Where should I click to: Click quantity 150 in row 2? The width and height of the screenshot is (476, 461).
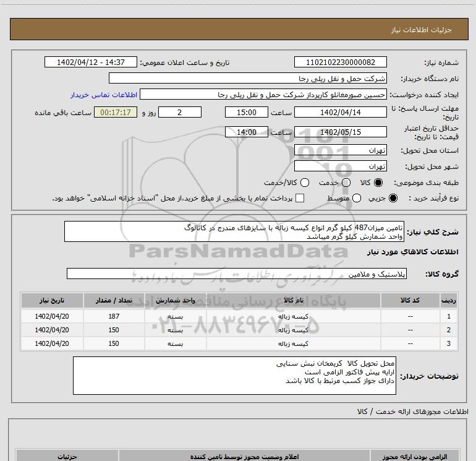click(114, 330)
